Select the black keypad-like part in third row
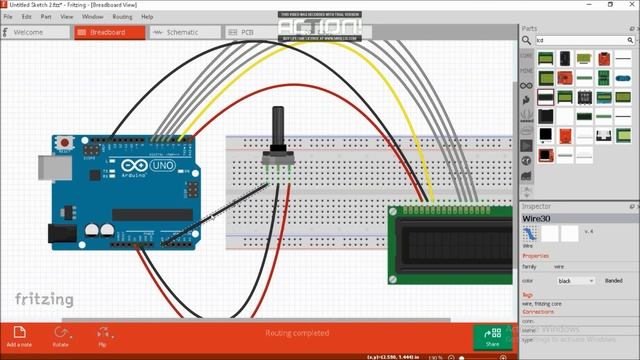Image resolution: width=640 pixels, height=360 pixels. click(x=584, y=97)
